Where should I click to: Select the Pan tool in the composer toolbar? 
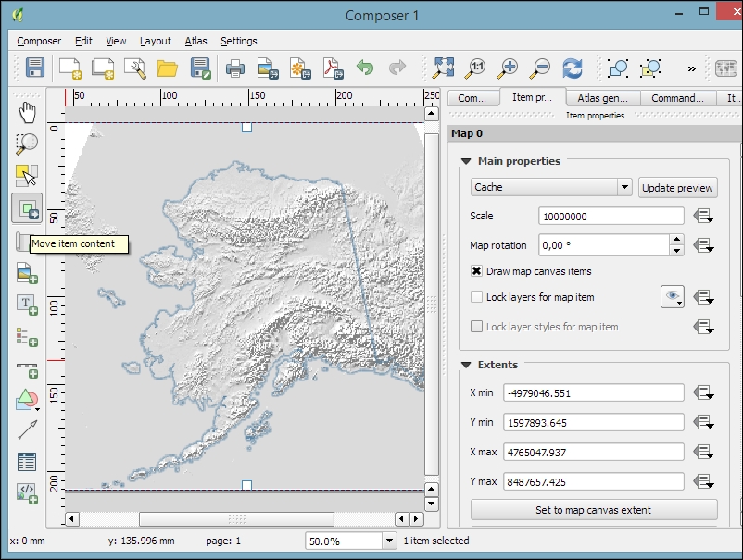26,111
